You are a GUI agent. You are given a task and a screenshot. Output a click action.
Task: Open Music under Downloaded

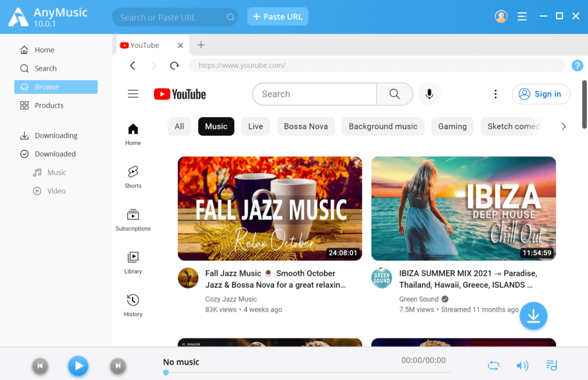click(56, 172)
